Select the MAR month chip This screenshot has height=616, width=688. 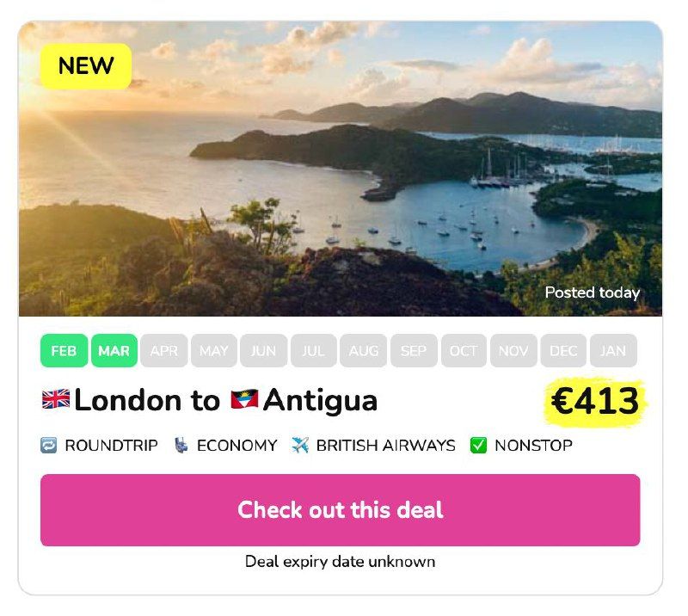tap(114, 350)
